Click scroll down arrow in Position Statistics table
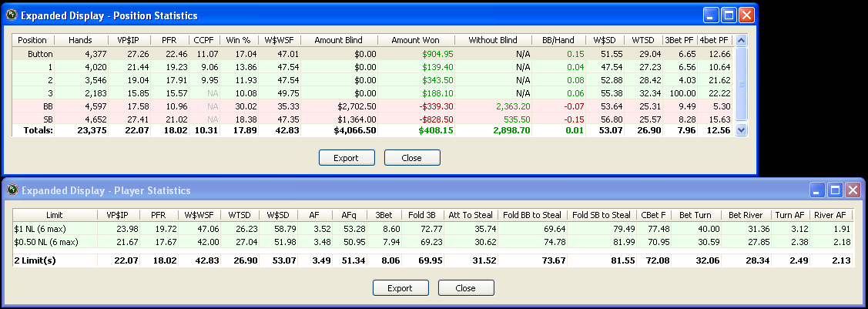868x309 pixels. [742, 130]
